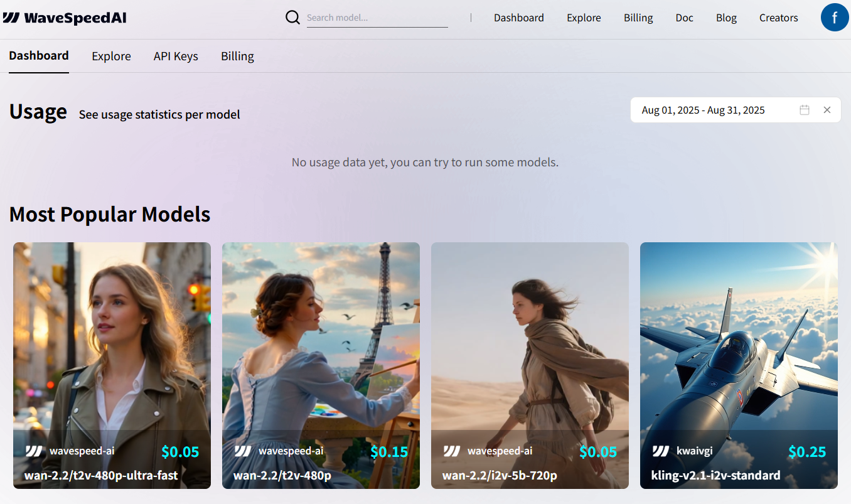
Task: Click wavespeed-ai logo on t2v-480p-ultra-fast card
Action: (34, 451)
